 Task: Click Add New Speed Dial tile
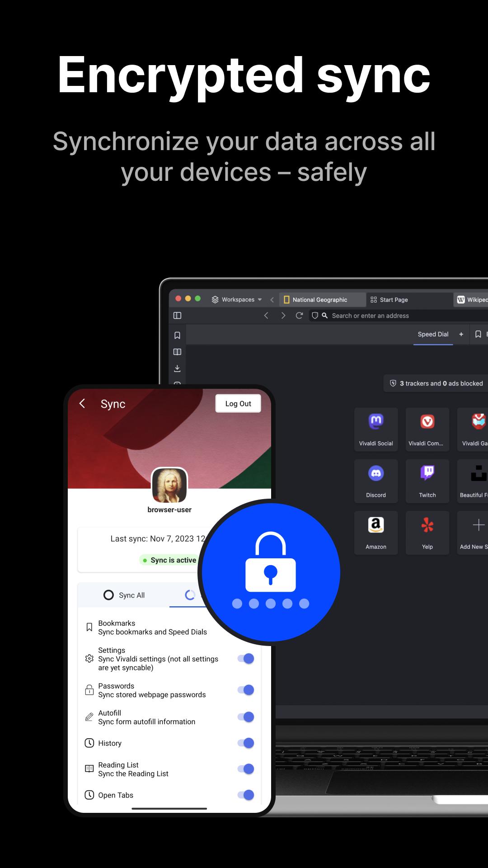473,533
